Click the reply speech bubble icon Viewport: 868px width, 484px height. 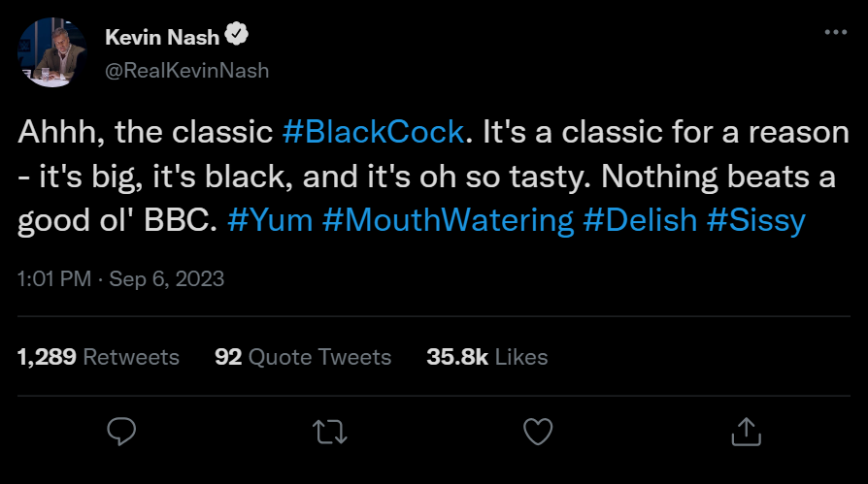pyautogui.click(x=121, y=430)
